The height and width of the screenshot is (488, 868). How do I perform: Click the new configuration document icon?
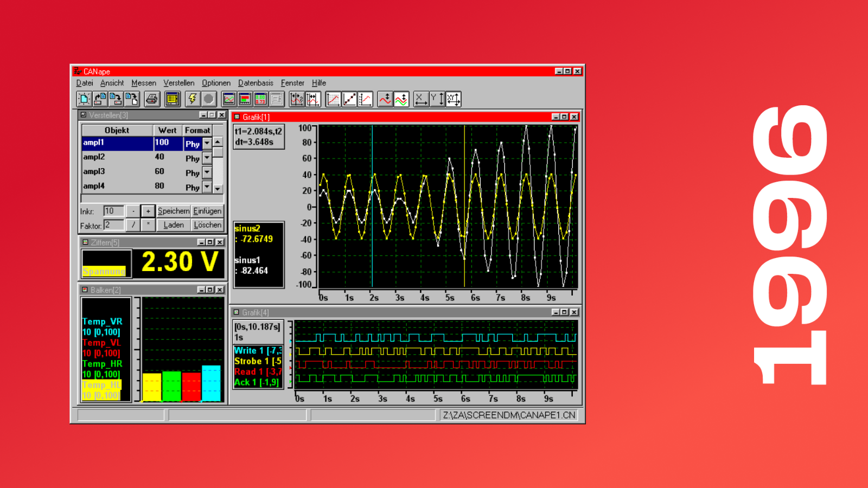[x=84, y=99]
